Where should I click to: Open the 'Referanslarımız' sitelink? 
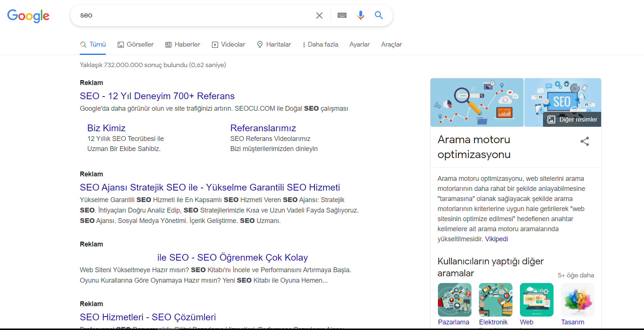point(263,128)
